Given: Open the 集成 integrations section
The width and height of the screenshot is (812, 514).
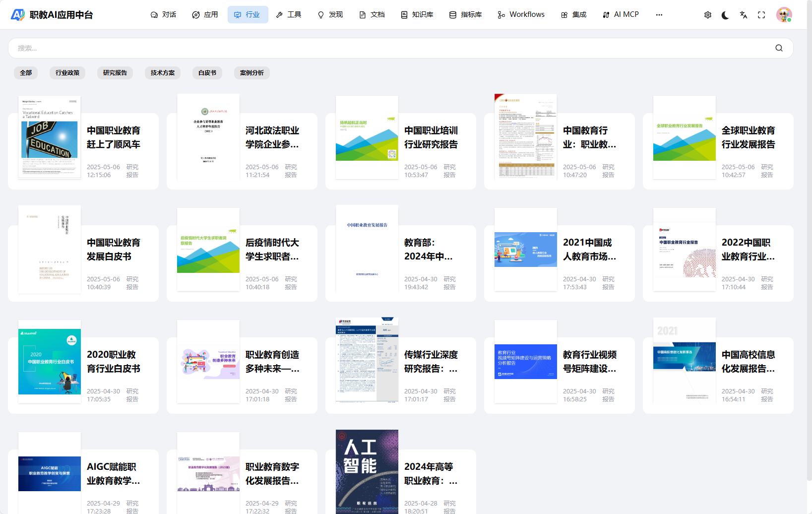Looking at the screenshot, I should (573, 14).
